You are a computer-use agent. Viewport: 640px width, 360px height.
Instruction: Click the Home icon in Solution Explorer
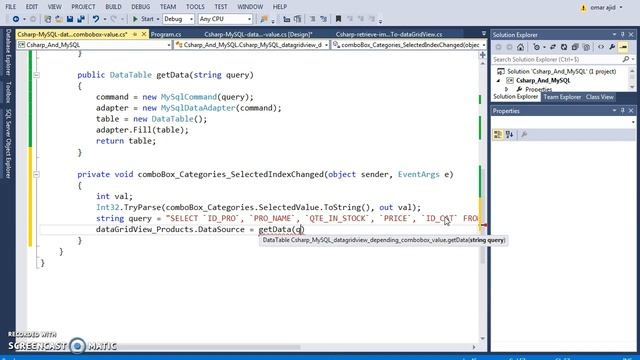(520, 47)
